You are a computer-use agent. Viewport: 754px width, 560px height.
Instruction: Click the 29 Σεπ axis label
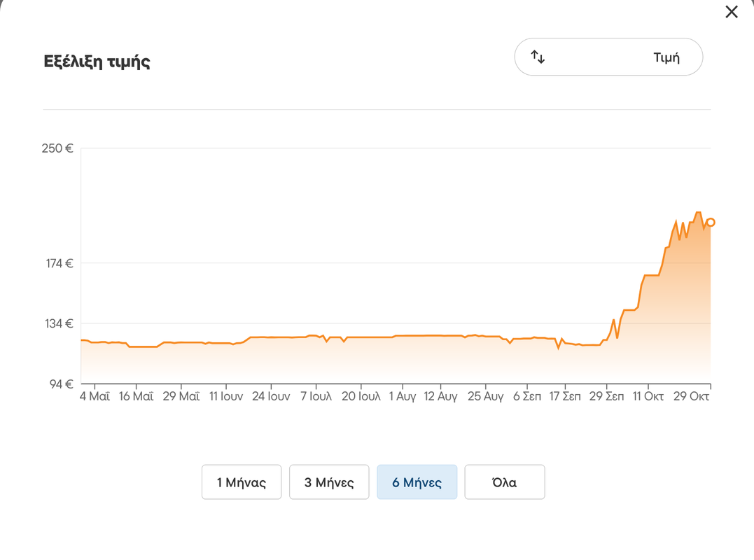606,397
